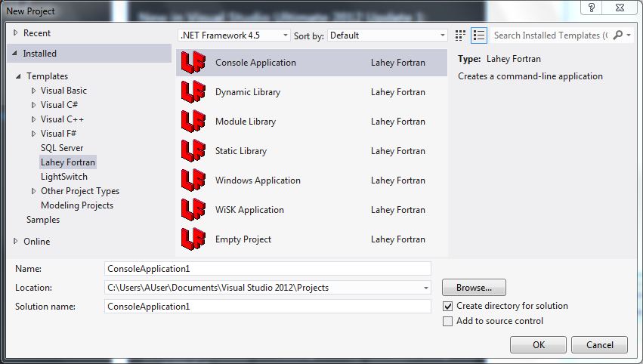Click the Cancel button
This screenshot has height=364, width=643.
[x=599, y=344]
